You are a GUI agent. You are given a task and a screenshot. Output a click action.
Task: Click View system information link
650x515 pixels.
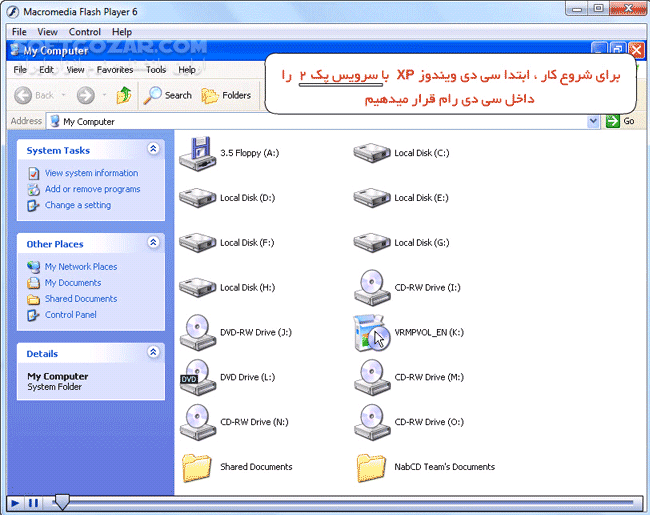pyautogui.click(x=92, y=173)
